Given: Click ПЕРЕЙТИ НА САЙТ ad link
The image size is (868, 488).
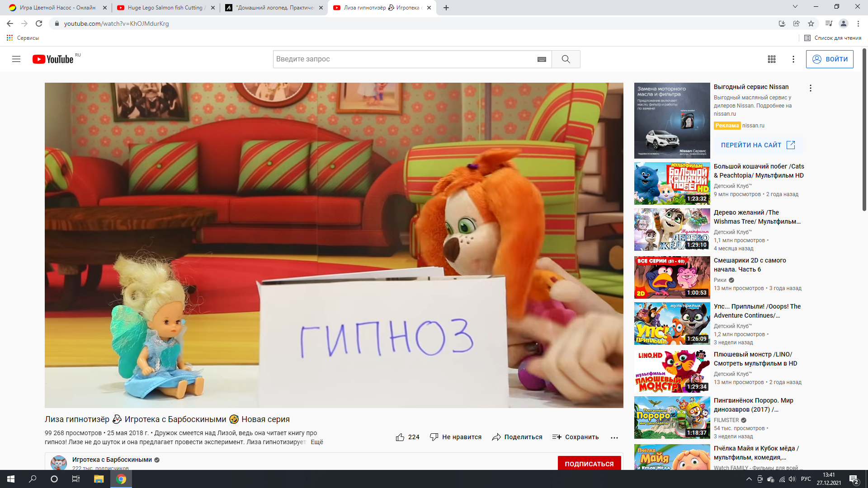Looking at the screenshot, I should (x=758, y=145).
